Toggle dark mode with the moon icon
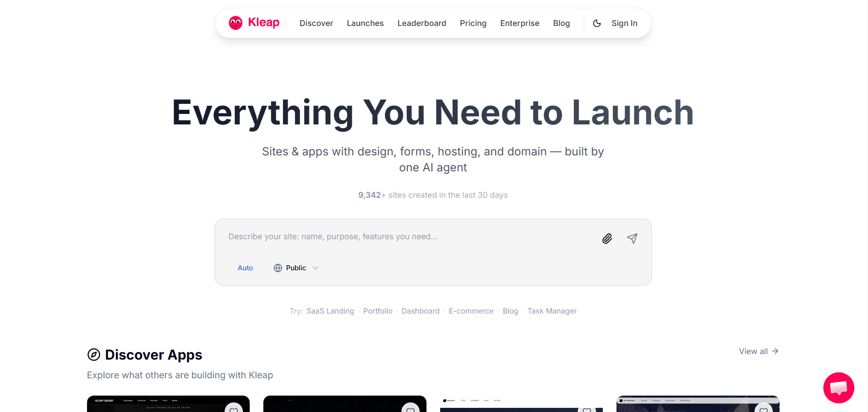This screenshot has height=412, width=868. tap(597, 23)
